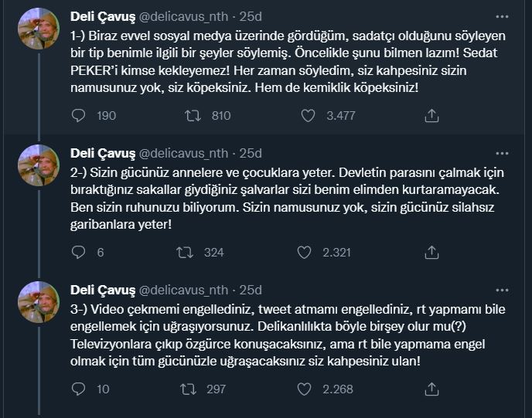Reply to the tweet with 6 replies
This screenshot has width=532, height=418.
pyautogui.click(x=78, y=252)
